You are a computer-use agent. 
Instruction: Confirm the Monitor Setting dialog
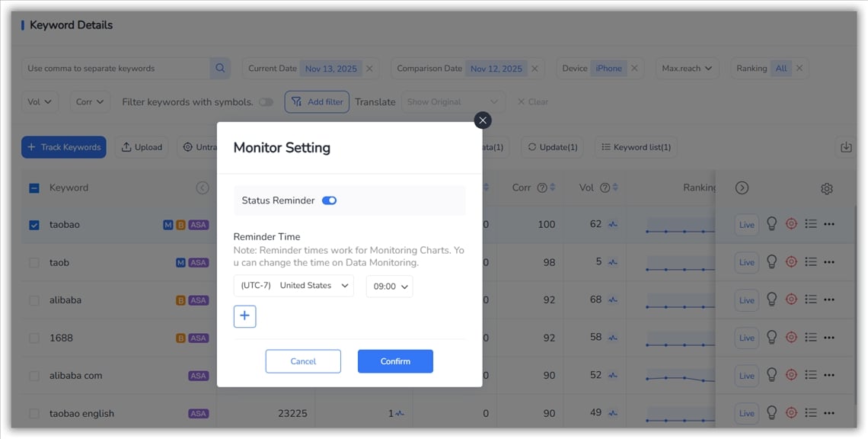(x=395, y=360)
